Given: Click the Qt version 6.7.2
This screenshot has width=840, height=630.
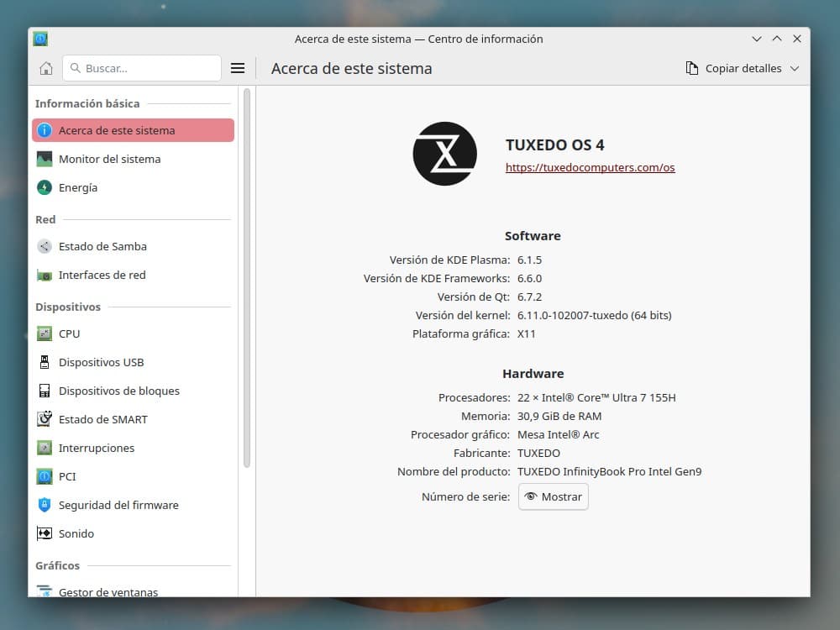Looking at the screenshot, I should point(529,297).
